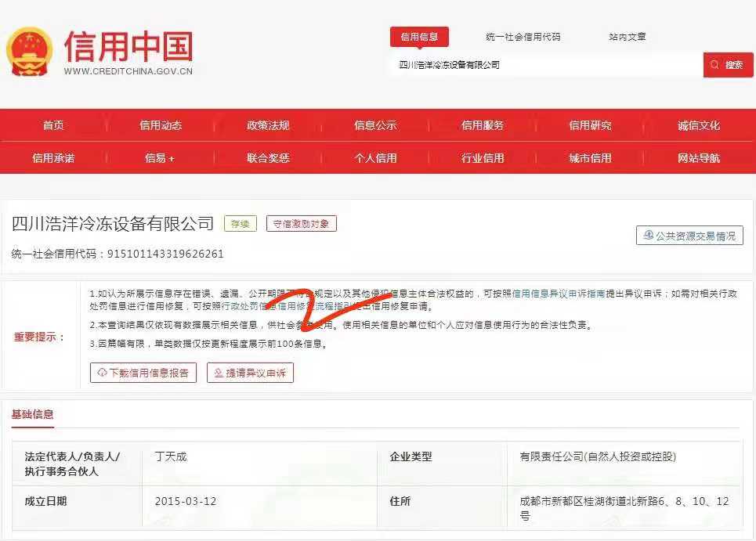Click 提请异议申诉 button
This screenshot has height=541, width=756.
250,373
